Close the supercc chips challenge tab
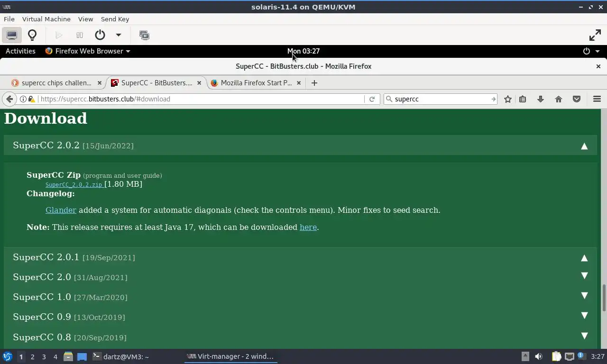 (99, 82)
